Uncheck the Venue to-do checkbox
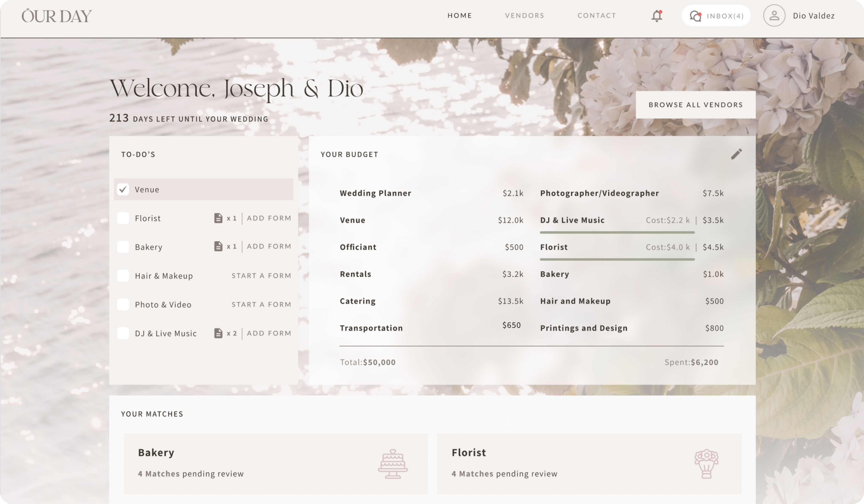 (123, 189)
